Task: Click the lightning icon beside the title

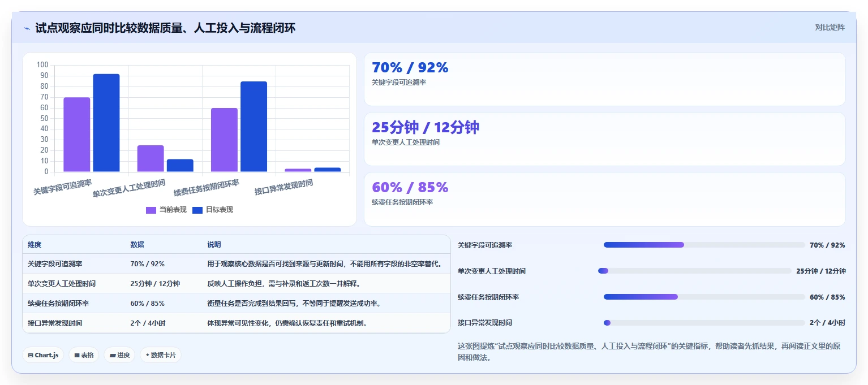Action: point(27,28)
